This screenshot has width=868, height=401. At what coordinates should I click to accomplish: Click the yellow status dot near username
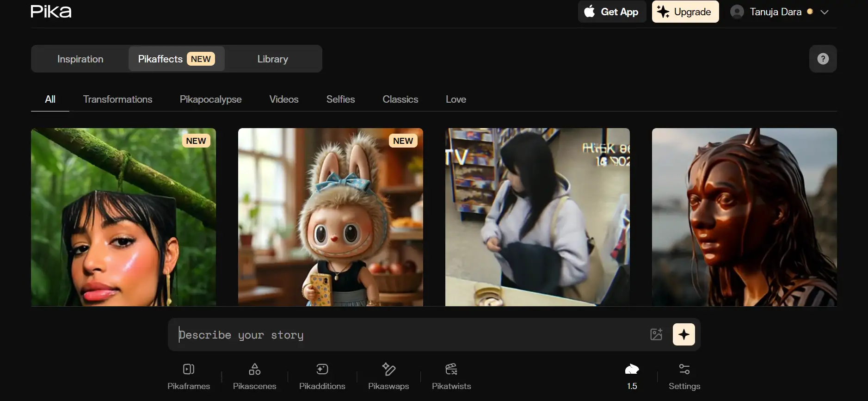(810, 12)
